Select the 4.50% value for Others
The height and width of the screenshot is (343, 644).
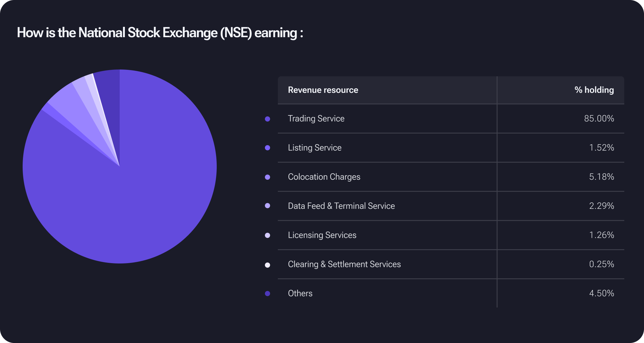coord(601,293)
